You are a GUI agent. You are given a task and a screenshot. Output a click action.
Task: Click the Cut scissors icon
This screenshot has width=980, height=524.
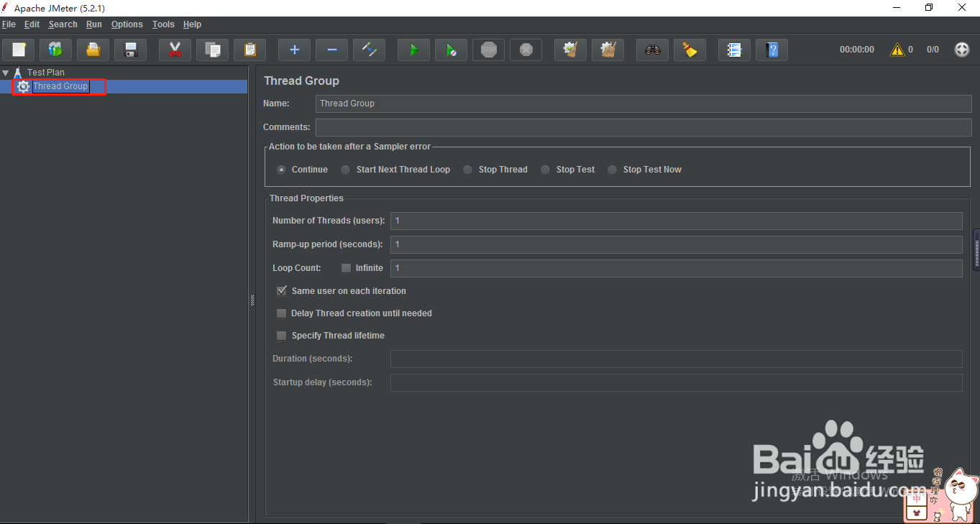coord(175,50)
